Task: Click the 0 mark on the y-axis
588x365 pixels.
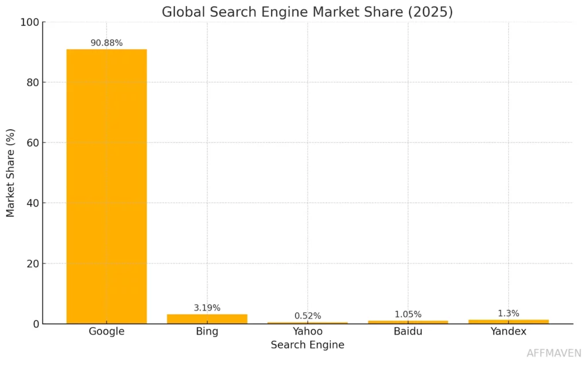Action: click(36, 323)
